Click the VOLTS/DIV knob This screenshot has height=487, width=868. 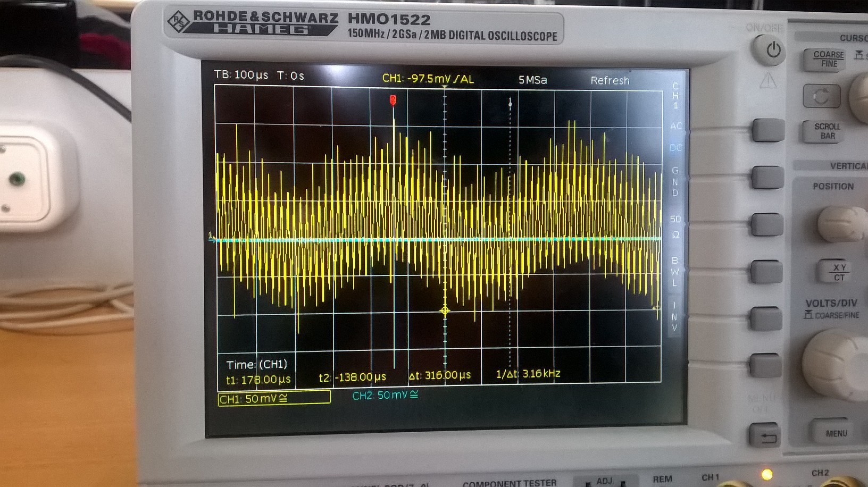tap(837, 364)
